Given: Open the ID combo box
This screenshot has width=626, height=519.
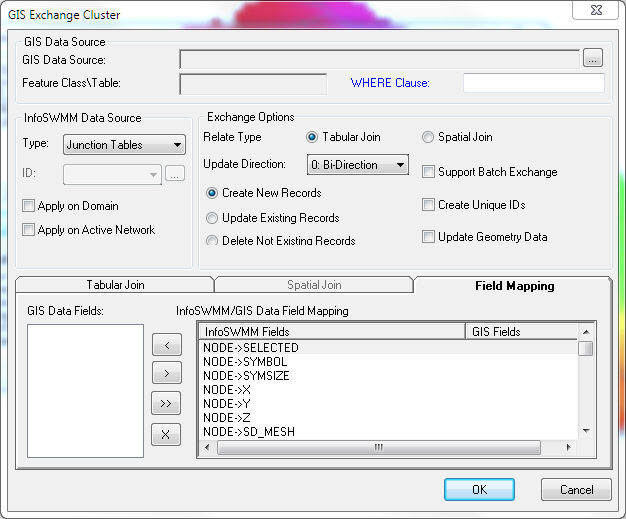Looking at the screenshot, I should pyautogui.click(x=112, y=174).
